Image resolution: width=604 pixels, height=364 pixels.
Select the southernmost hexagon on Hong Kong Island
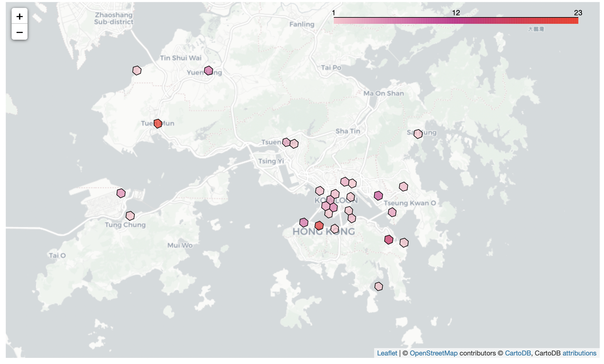click(378, 286)
